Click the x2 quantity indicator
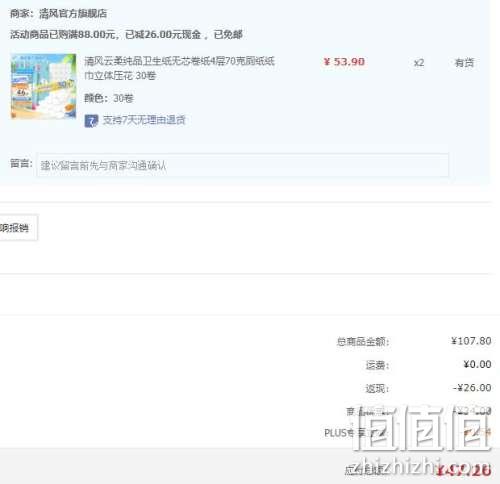Viewport: 500px width, 484px height. pyautogui.click(x=419, y=63)
